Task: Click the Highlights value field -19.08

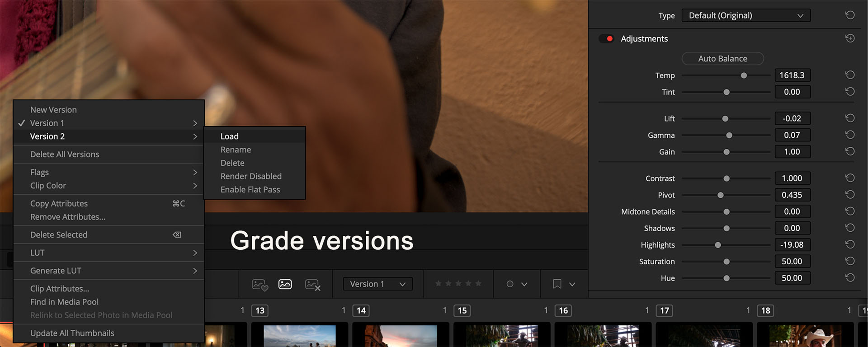Action: point(792,245)
